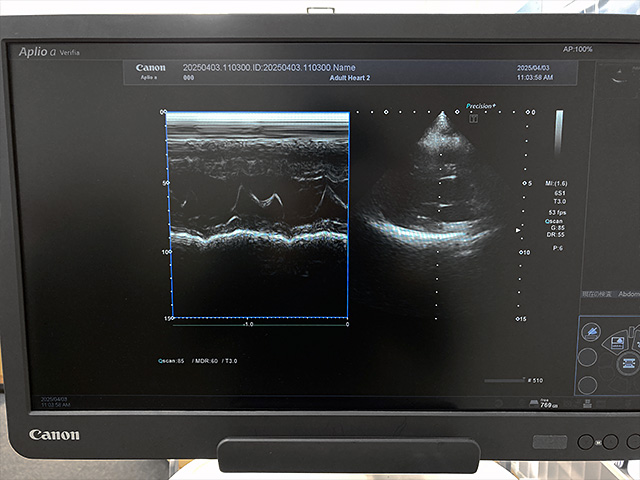The height and width of the screenshot is (480, 640).
Task: Click the left wing-shaped trackball segment icon
Action: tap(616, 342)
